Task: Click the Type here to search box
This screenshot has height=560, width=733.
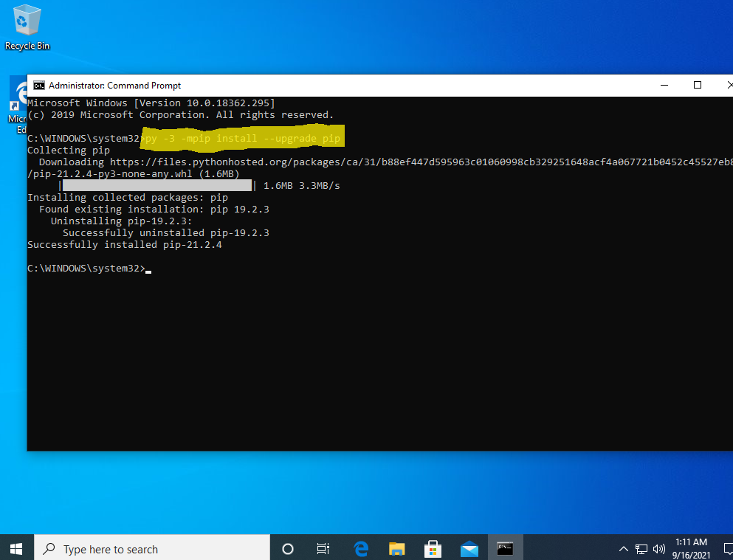Action: (152, 549)
